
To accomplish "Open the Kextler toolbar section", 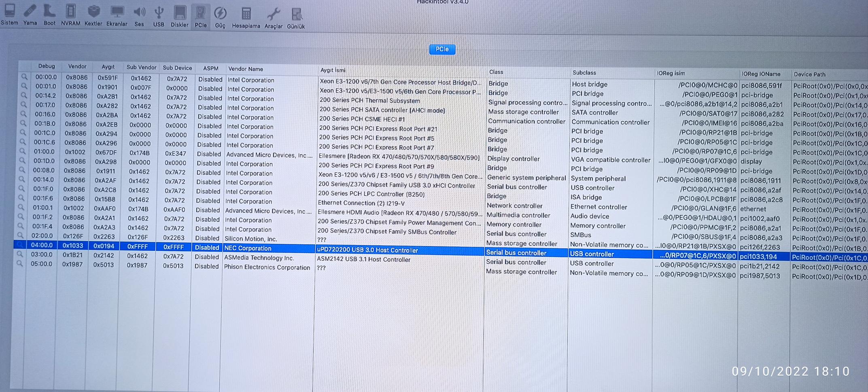I will pyautogui.click(x=93, y=15).
